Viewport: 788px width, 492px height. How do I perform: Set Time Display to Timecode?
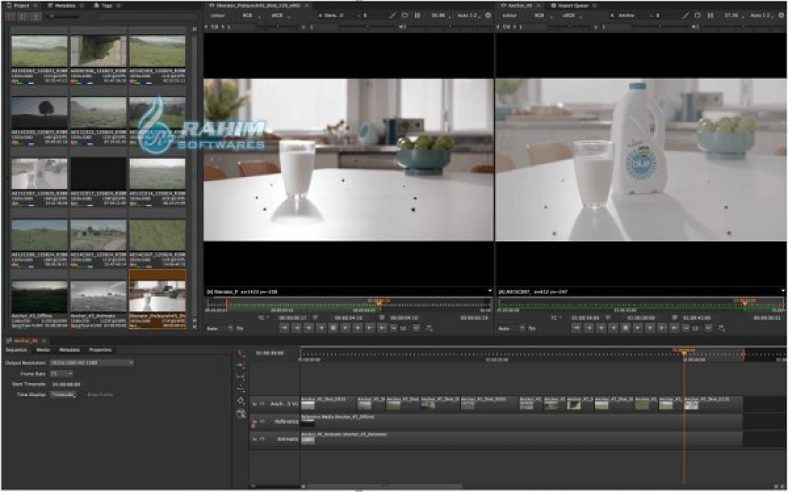pos(63,394)
